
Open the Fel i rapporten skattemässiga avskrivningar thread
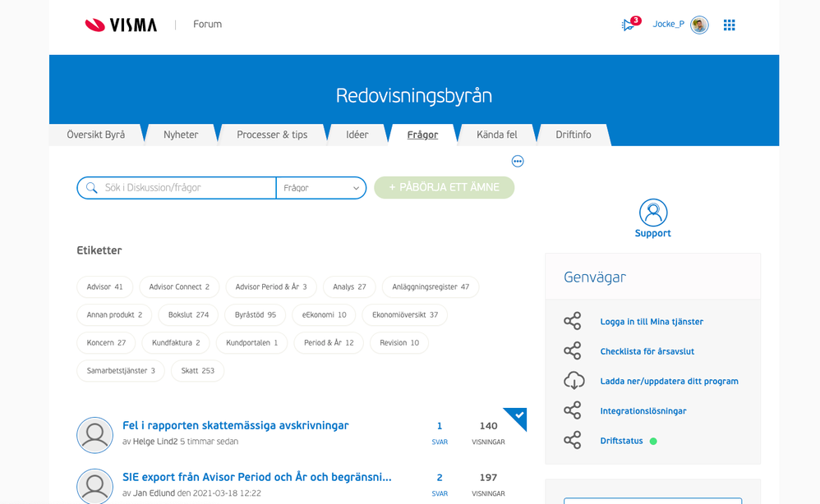pyautogui.click(x=235, y=425)
